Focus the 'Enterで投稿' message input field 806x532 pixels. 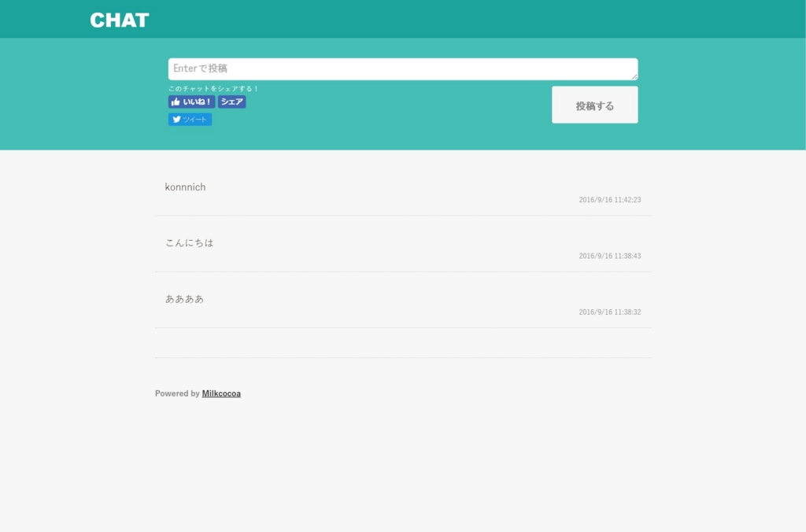point(403,69)
